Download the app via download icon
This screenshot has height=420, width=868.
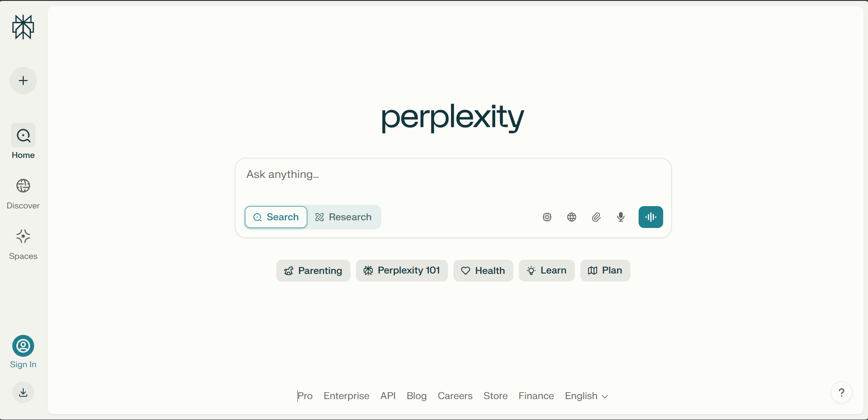tap(23, 392)
